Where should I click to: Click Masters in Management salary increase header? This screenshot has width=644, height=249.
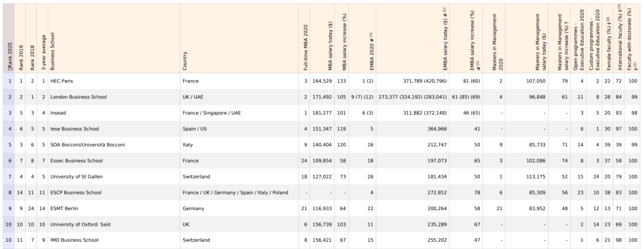[x=559, y=39]
